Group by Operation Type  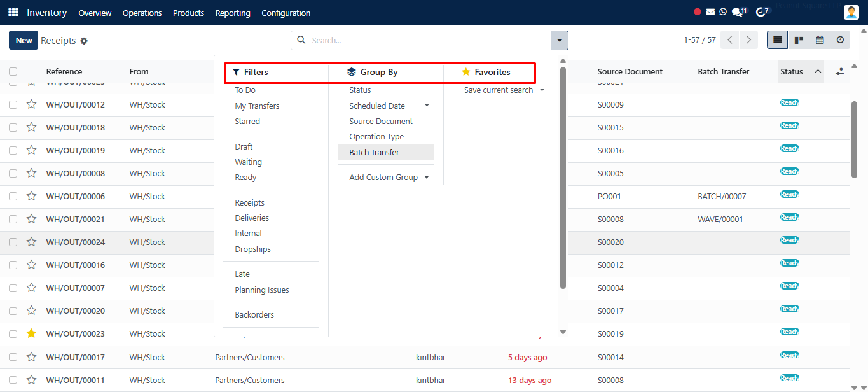coord(376,136)
